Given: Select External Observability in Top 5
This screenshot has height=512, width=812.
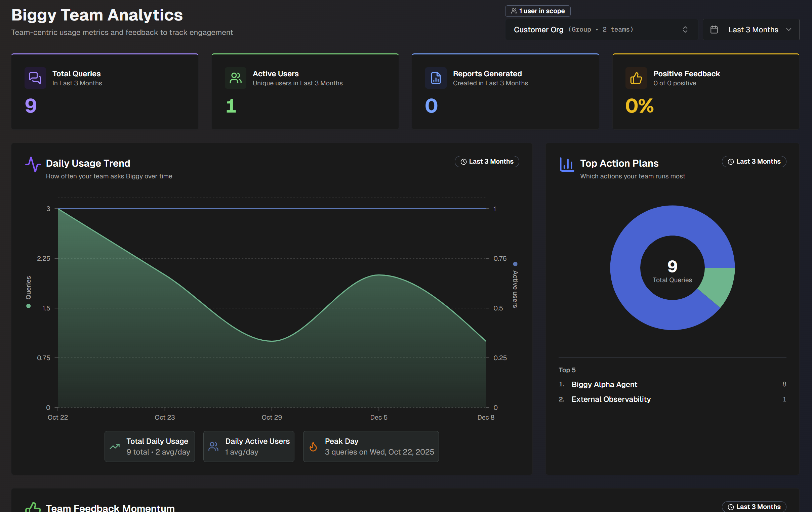Looking at the screenshot, I should click(611, 399).
